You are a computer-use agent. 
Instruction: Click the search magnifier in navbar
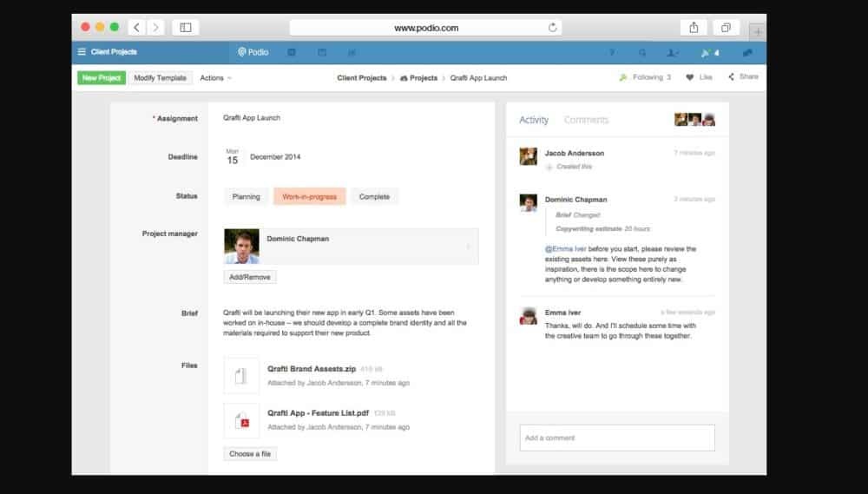pyautogui.click(x=642, y=53)
